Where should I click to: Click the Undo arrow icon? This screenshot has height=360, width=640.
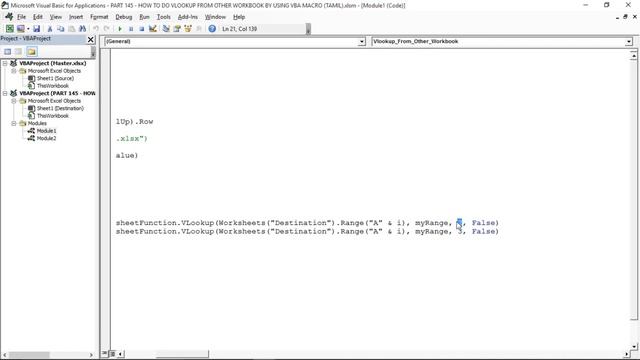point(96,29)
